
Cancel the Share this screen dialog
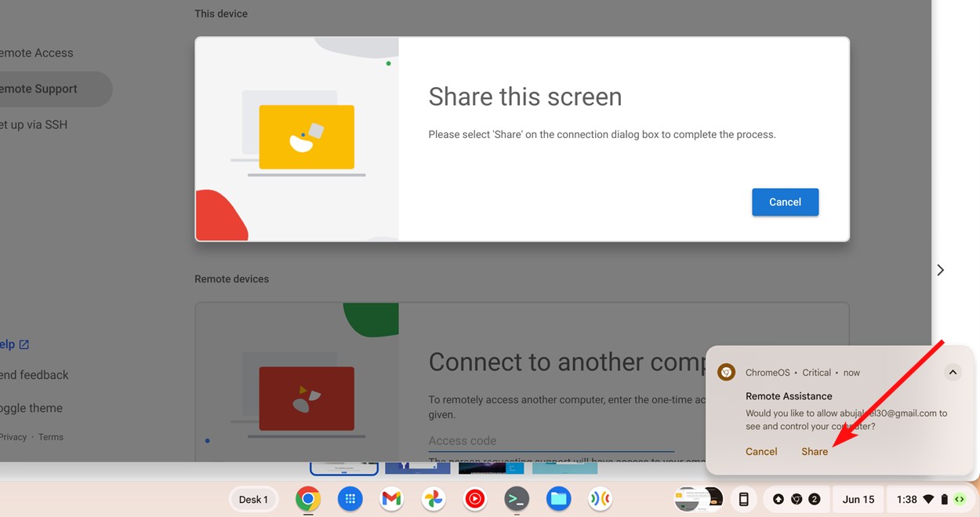785,202
